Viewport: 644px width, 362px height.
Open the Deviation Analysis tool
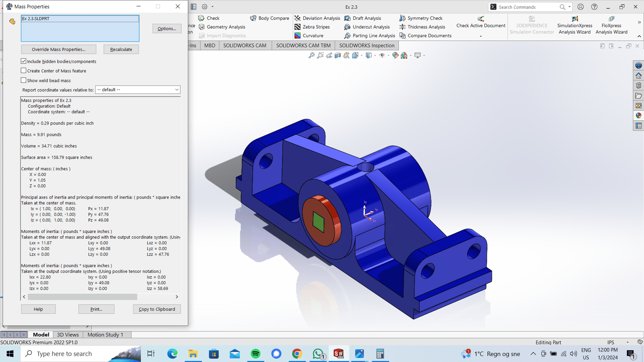317,18
